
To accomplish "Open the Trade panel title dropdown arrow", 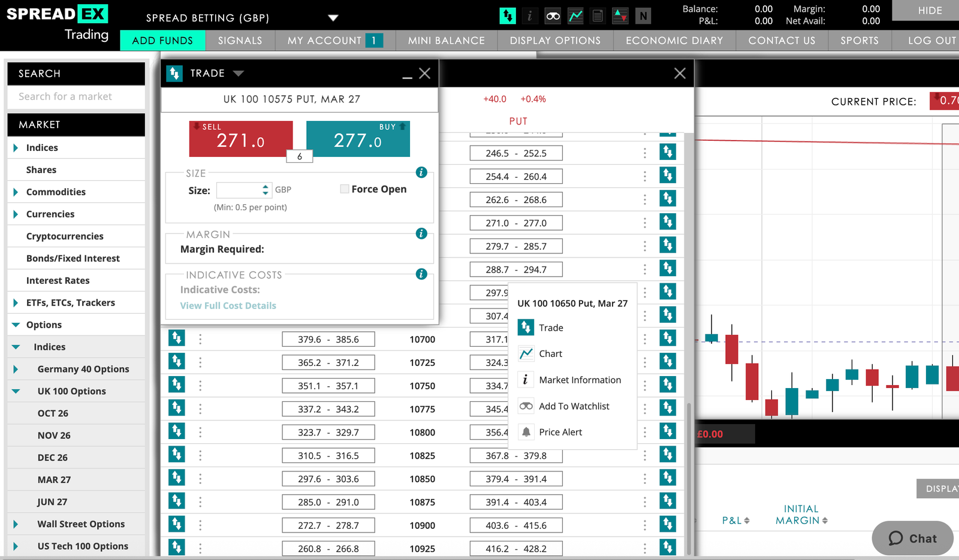I will click(239, 74).
